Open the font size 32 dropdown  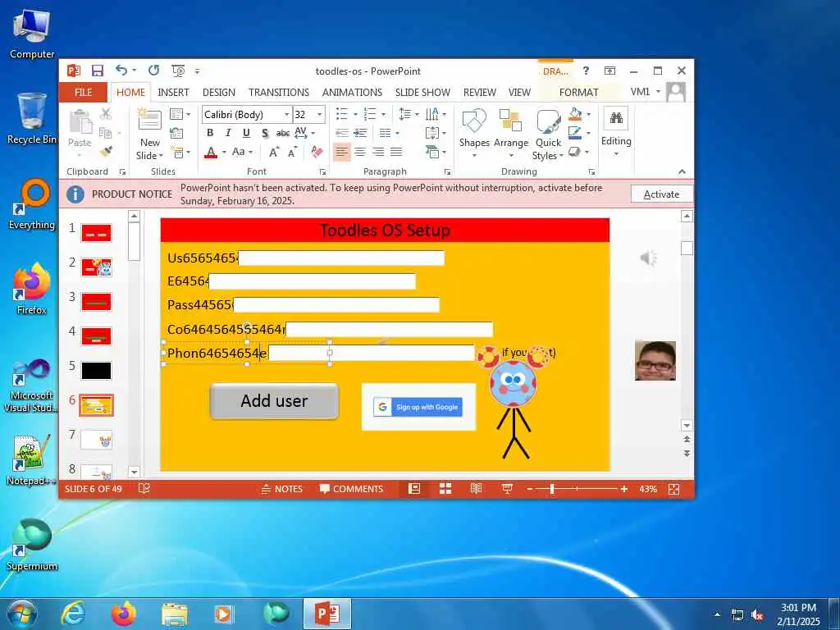coord(320,115)
